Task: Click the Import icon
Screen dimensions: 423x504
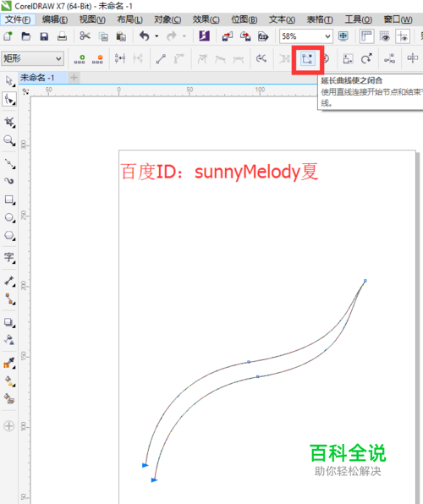Action: (228, 36)
